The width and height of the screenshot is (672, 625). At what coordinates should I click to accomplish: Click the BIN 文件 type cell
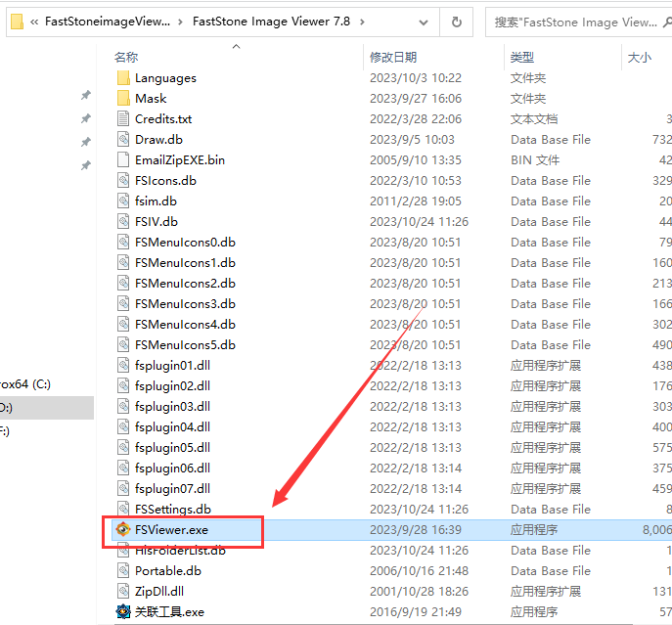point(535,160)
